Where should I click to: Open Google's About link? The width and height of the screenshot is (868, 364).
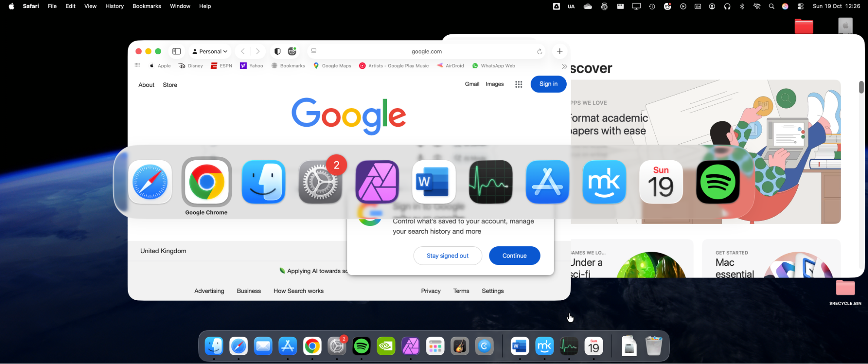[x=146, y=85]
